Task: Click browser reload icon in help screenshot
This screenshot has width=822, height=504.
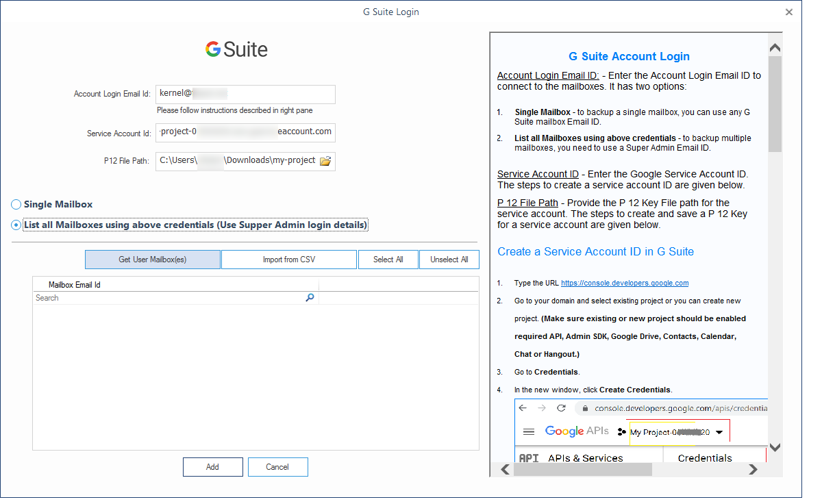Action: [561, 408]
